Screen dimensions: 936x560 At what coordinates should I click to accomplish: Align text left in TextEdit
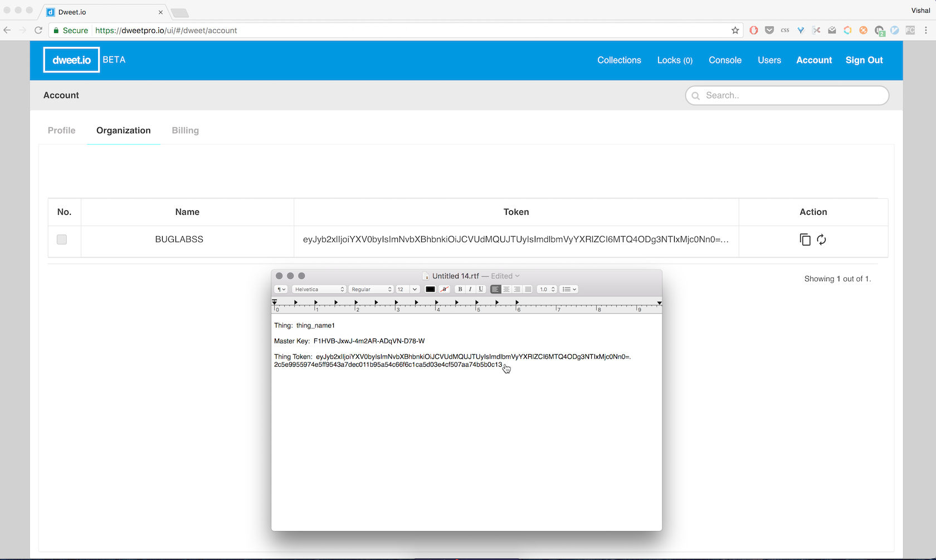tap(495, 289)
